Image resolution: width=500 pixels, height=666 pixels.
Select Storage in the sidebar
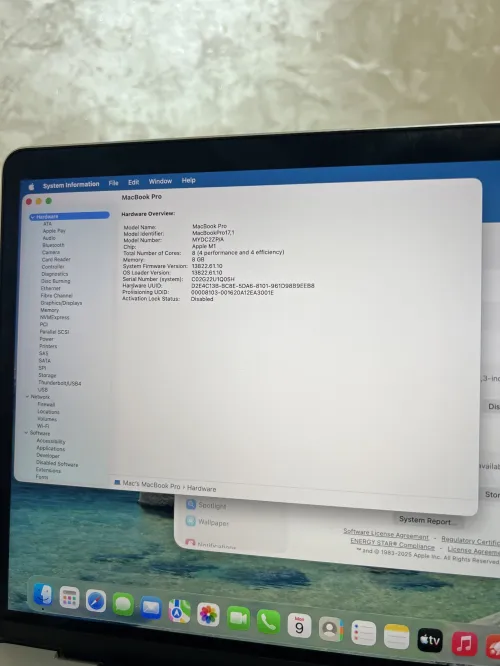(x=47, y=375)
